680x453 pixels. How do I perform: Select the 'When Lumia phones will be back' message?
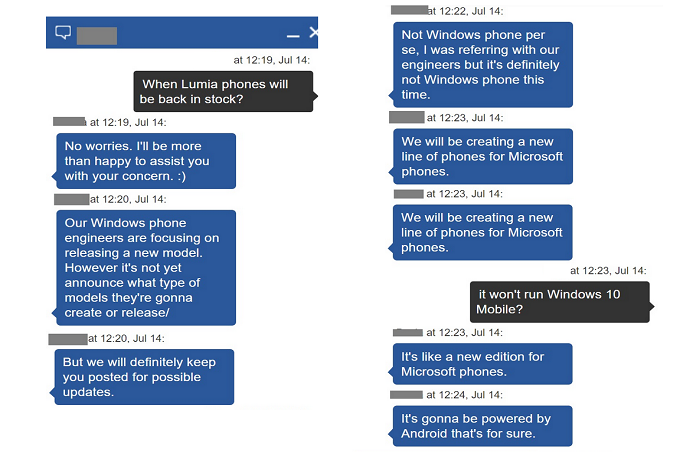pyautogui.click(x=223, y=92)
